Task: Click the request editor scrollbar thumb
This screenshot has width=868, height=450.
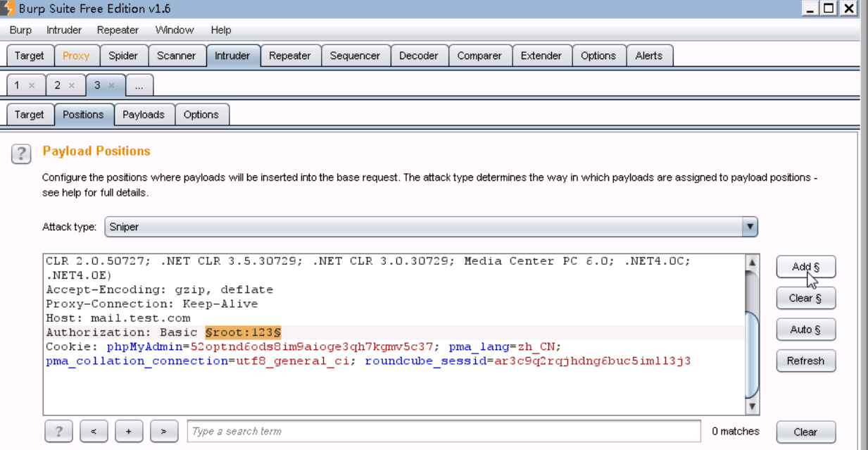Action: [753, 354]
